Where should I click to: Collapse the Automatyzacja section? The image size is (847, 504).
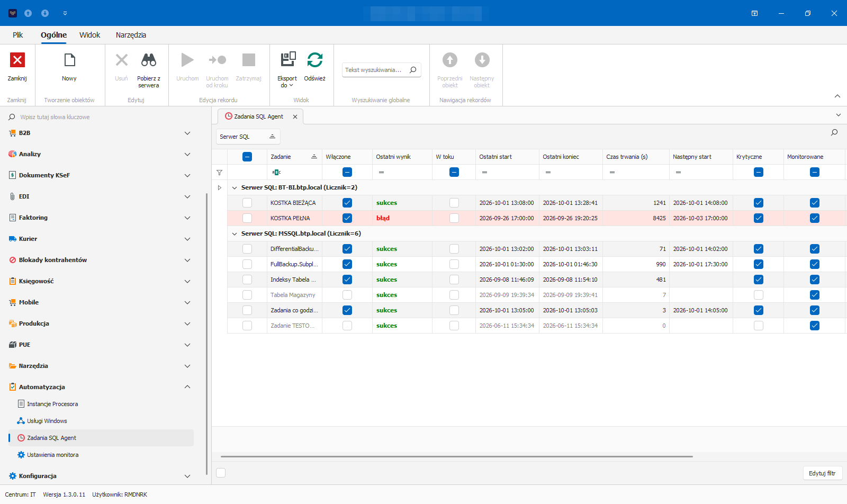tap(187, 387)
